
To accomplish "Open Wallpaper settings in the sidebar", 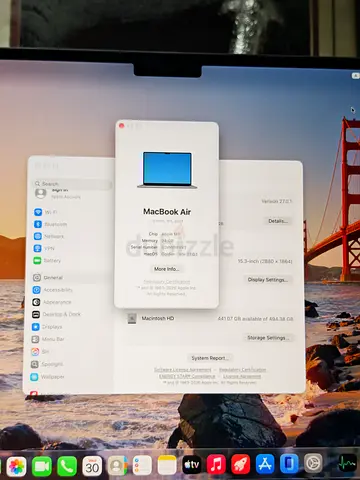I will pyautogui.click(x=47, y=377).
